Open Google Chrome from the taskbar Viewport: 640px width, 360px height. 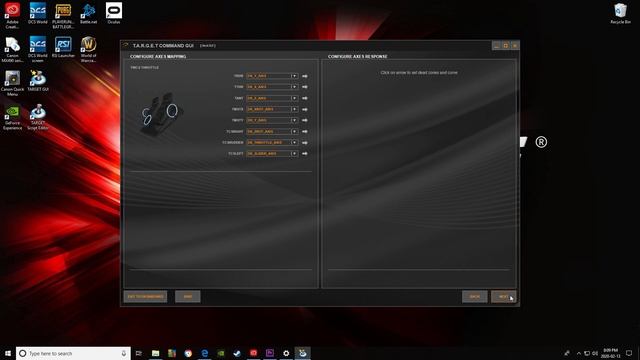(188, 353)
